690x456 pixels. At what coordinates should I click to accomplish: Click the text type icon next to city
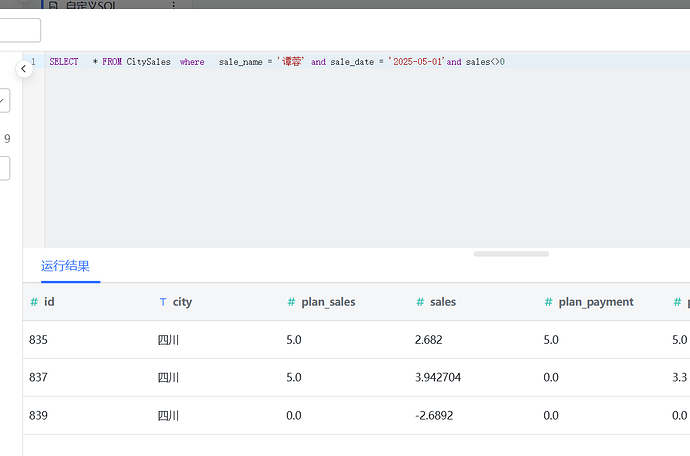click(x=163, y=302)
